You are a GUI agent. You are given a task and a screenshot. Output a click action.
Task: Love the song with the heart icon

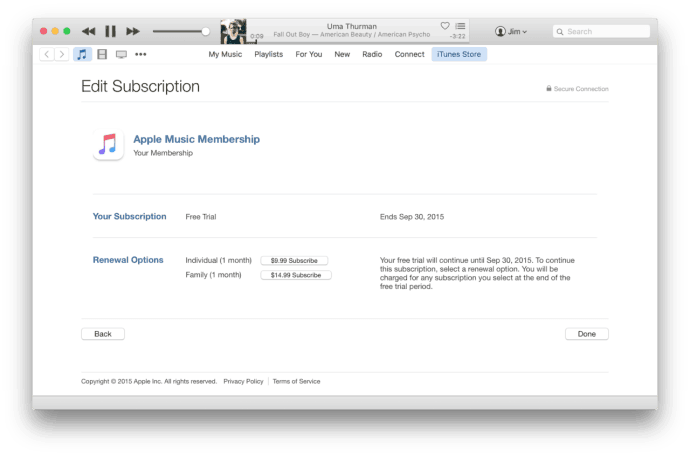pyautogui.click(x=445, y=26)
